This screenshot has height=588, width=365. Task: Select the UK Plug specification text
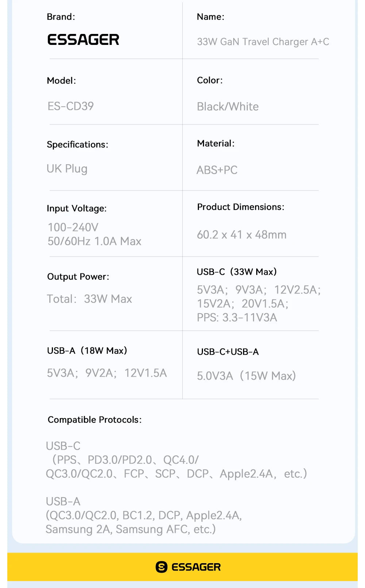point(67,169)
